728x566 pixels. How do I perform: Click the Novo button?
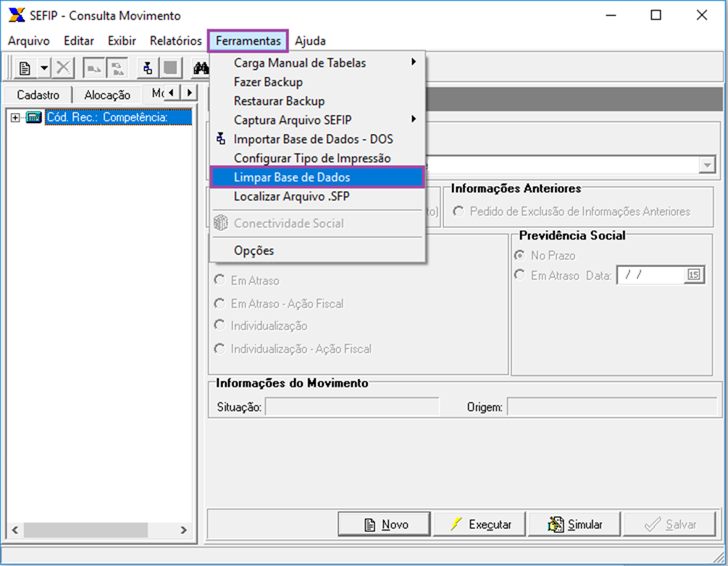click(385, 524)
